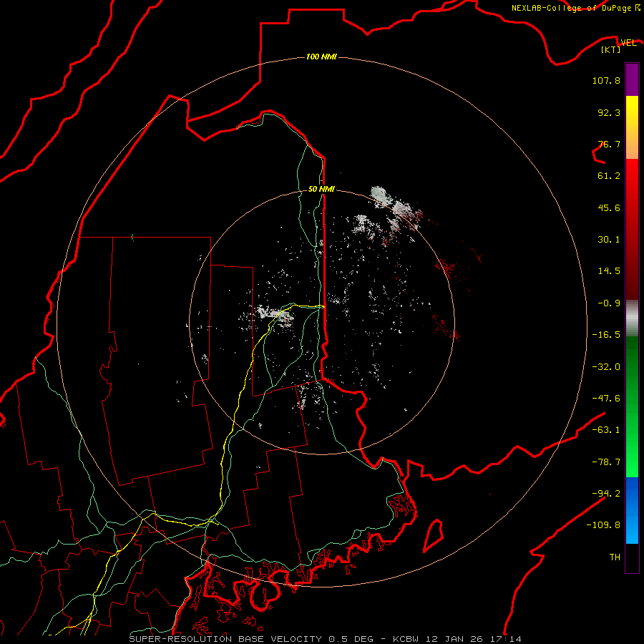Click the 30.1 velocity scale value
Screen dimensions: 644x644
click(609, 240)
